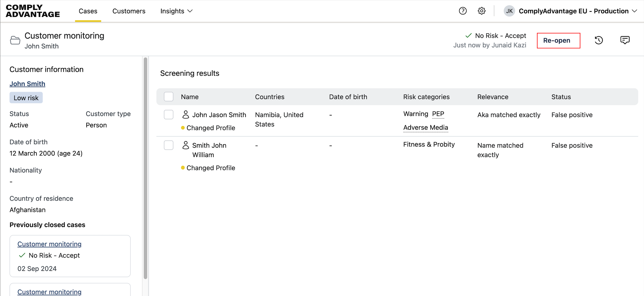Open case history clock icon

click(599, 40)
